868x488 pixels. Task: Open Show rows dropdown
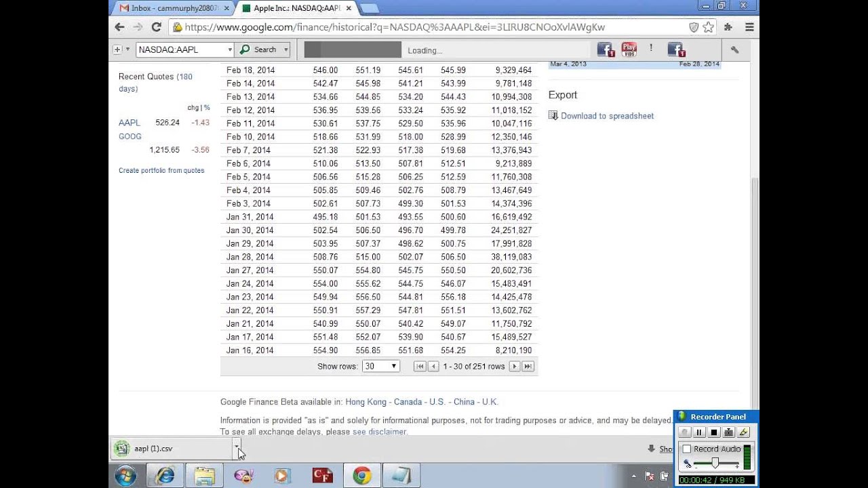380,366
